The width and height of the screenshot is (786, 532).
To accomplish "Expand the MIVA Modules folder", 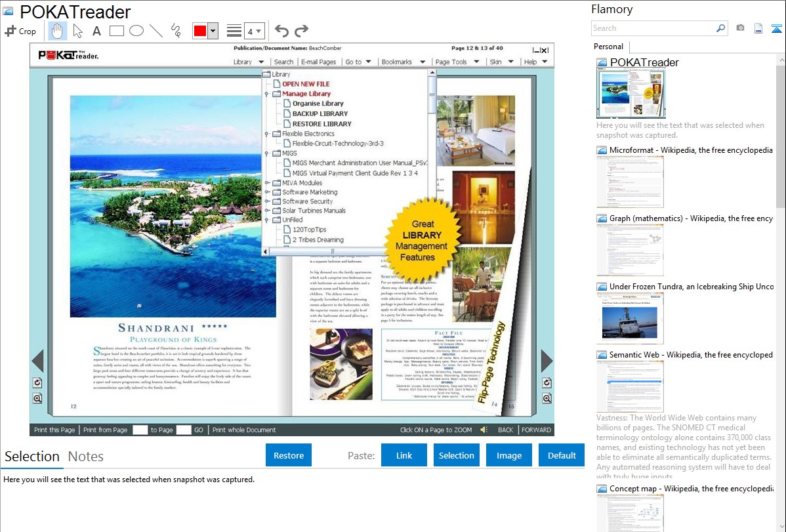I will [266, 183].
